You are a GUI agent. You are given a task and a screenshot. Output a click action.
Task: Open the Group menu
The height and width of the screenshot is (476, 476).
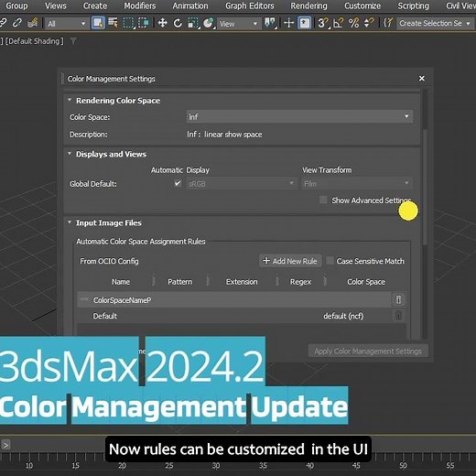point(16,5)
